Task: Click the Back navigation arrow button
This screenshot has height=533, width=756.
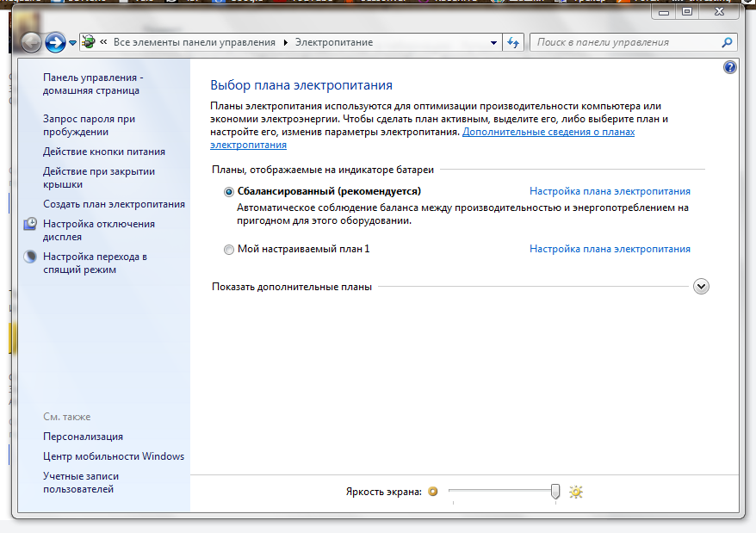Action: pos(31,42)
